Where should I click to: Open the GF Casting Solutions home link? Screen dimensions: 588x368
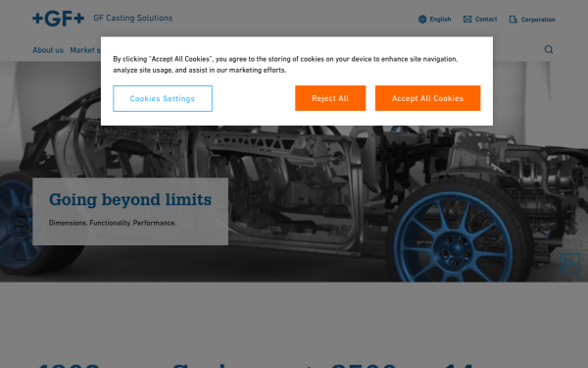point(132,18)
